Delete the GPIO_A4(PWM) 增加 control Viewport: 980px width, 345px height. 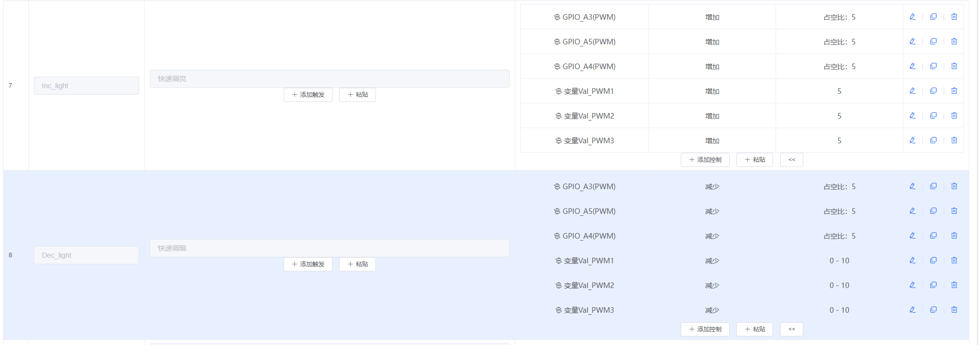(x=954, y=66)
